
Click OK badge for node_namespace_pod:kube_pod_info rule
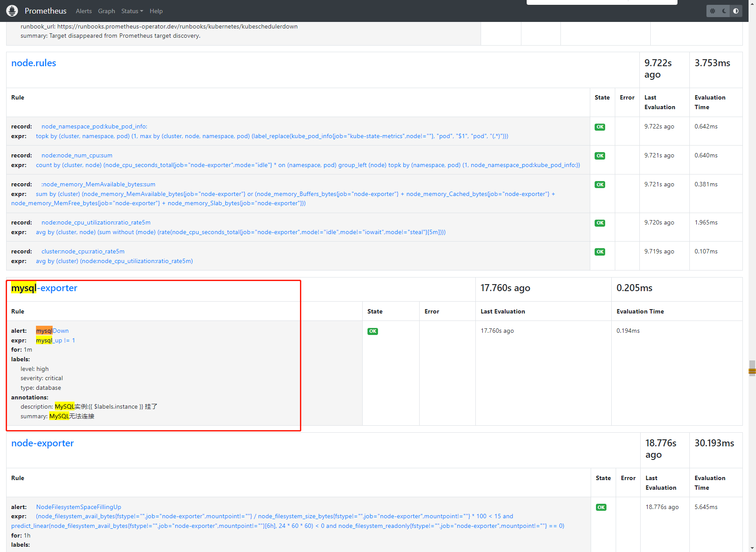[600, 127]
